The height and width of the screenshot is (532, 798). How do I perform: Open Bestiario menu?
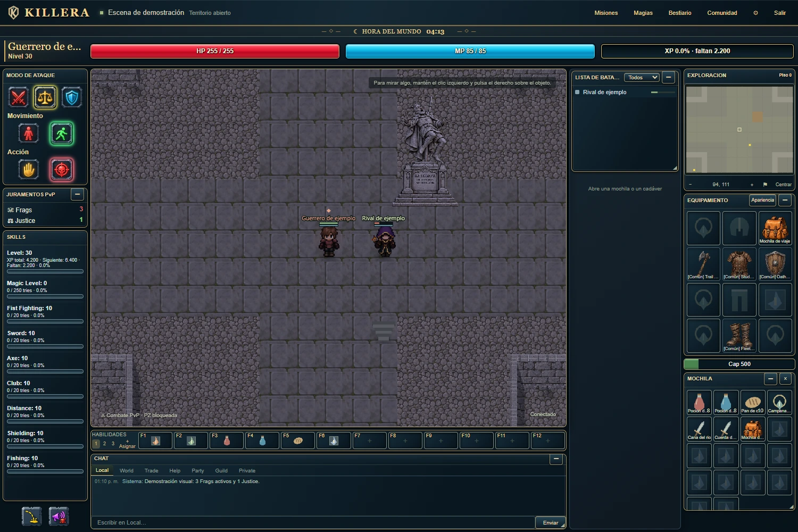click(x=680, y=13)
